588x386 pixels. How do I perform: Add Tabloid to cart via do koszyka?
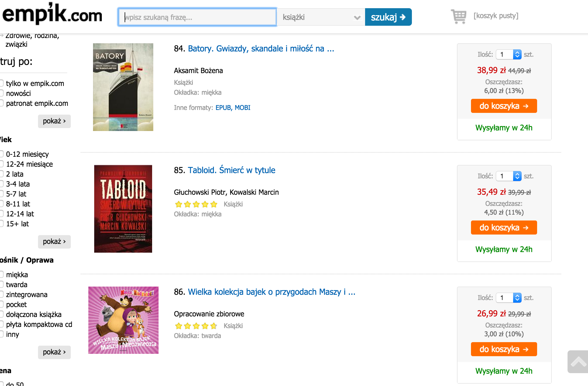coord(504,228)
